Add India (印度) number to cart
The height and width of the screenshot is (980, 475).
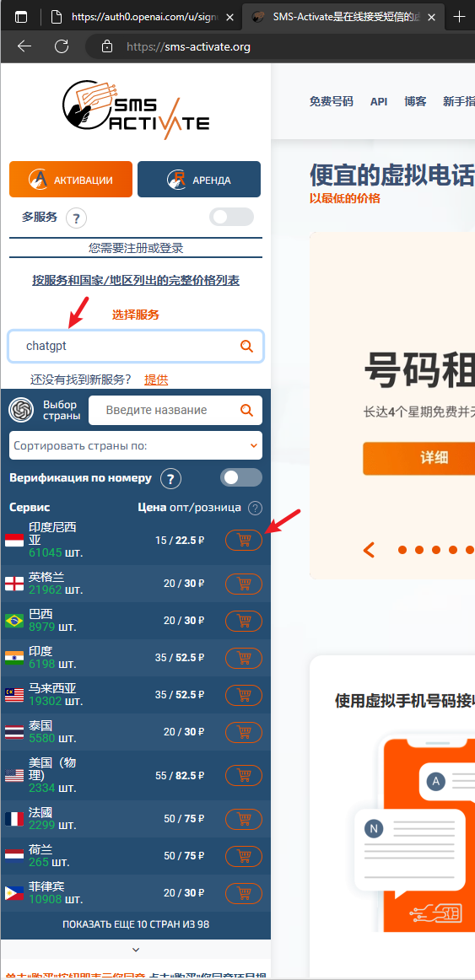[x=244, y=658]
